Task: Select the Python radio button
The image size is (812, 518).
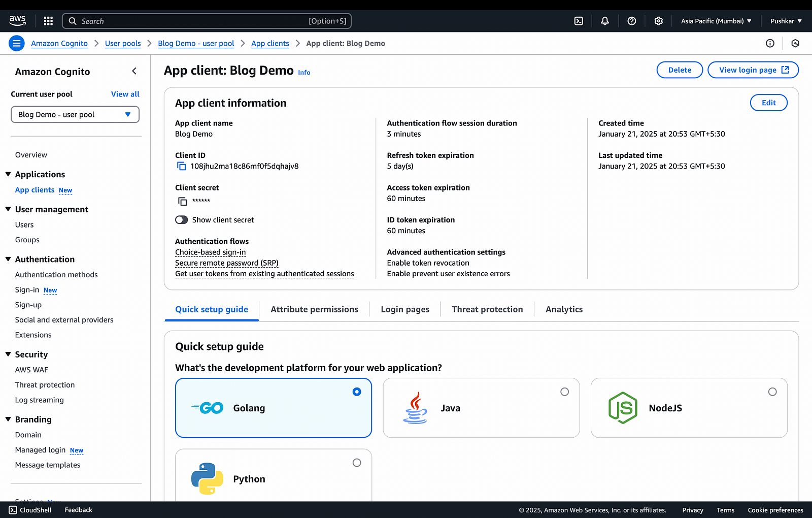Action: tap(357, 463)
